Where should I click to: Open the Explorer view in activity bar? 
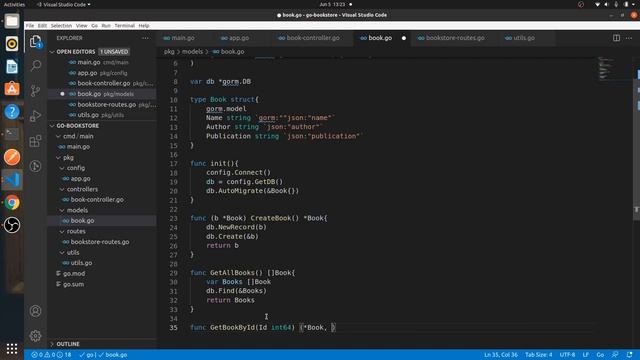click(x=36, y=41)
